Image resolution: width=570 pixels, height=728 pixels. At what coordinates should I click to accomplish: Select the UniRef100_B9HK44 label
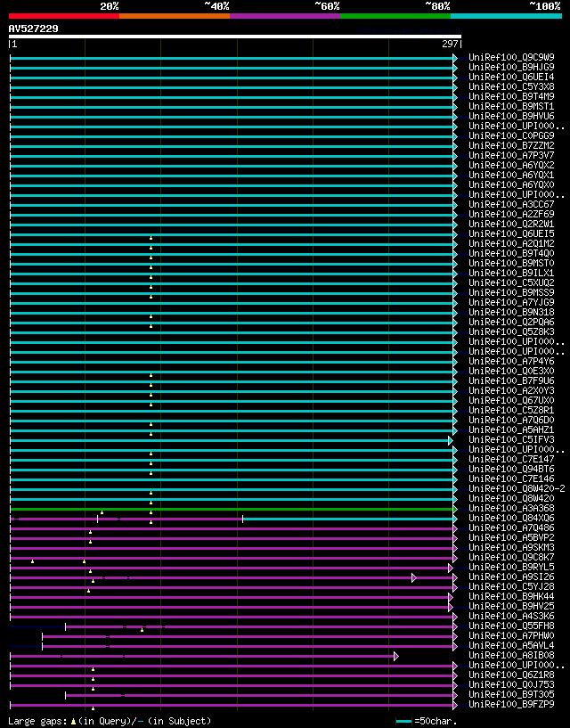pyautogui.click(x=511, y=597)
